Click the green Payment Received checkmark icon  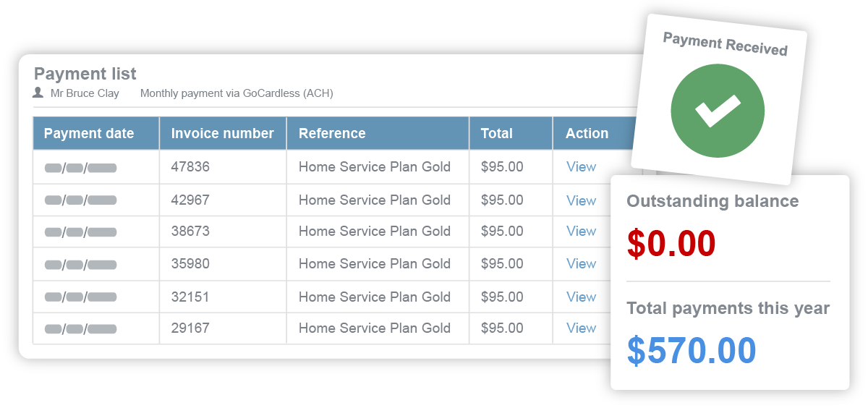click(717, 111)
